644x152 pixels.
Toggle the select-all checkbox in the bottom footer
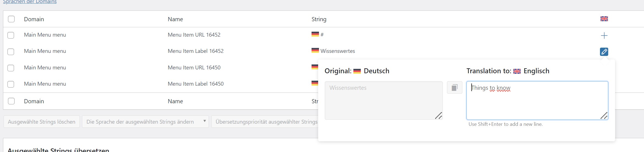(11, 101)
